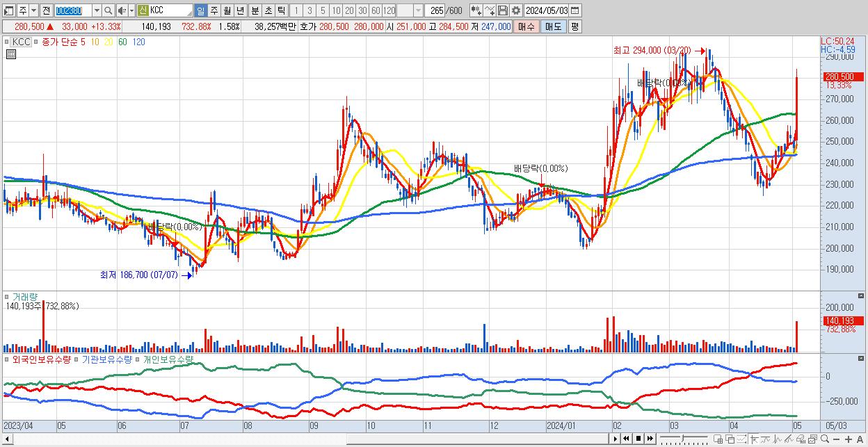Select the 120 interval preset
This screenshot has width=868, height=447.
click(x=389, y=10)
